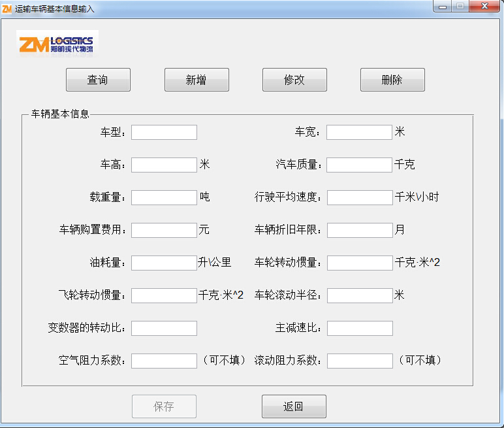Click the 月 unit label
The height and width of the screenshot is (428, 504).
[x=399, y=230]
